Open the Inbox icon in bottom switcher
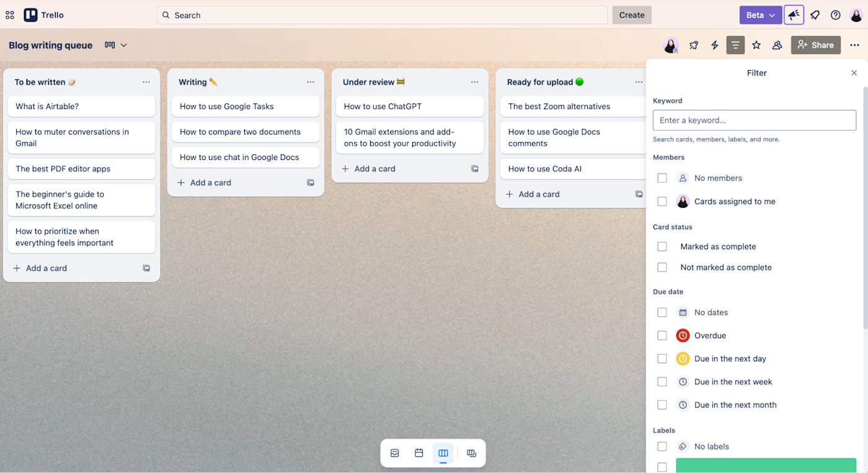Image resolution: width=868 pixels, height=473 pixels. pos(395,453)
